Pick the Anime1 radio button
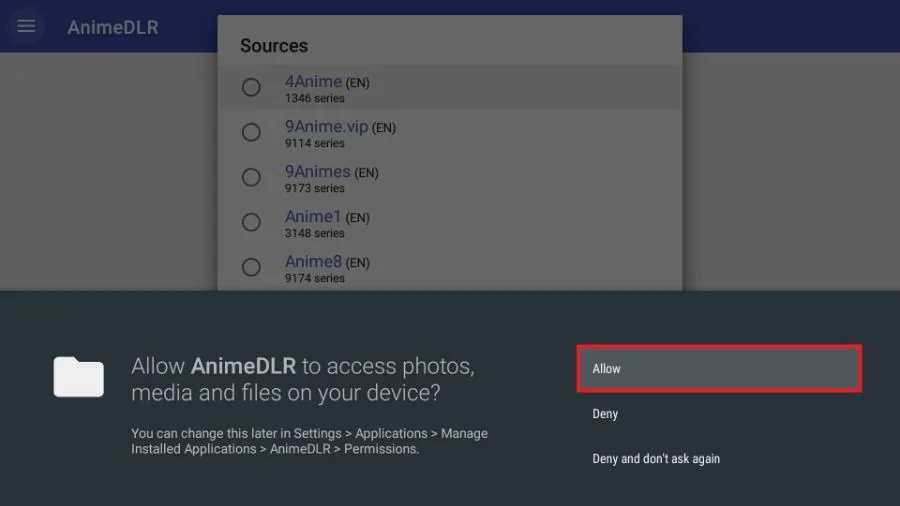900x506 pixels. coord(251,222)
